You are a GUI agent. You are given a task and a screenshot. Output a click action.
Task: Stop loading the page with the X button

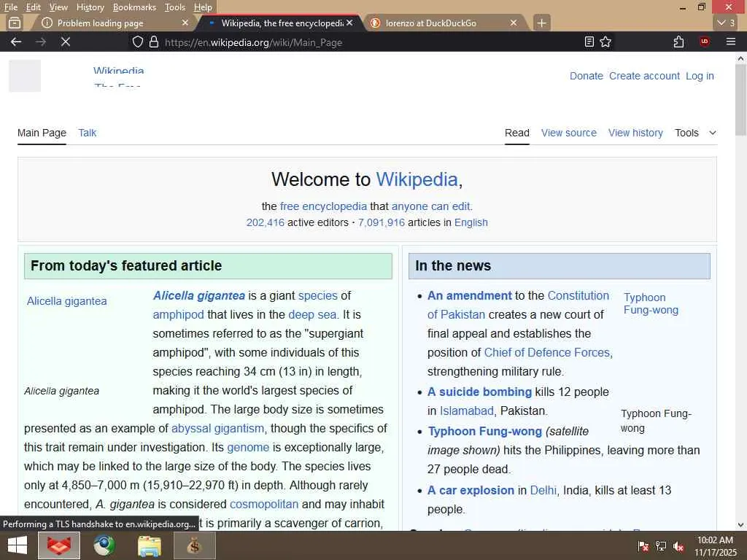pyautogui.click(x=66, y=42)
